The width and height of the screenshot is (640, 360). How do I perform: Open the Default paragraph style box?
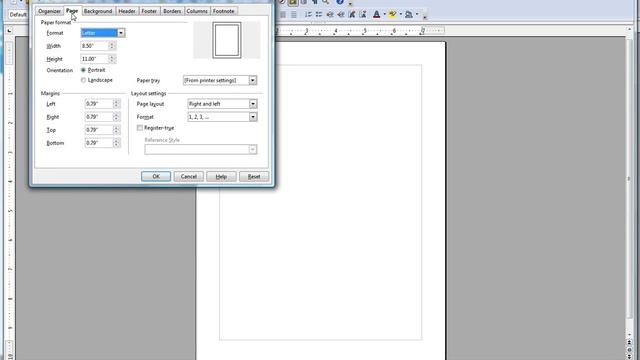(18, 15)
